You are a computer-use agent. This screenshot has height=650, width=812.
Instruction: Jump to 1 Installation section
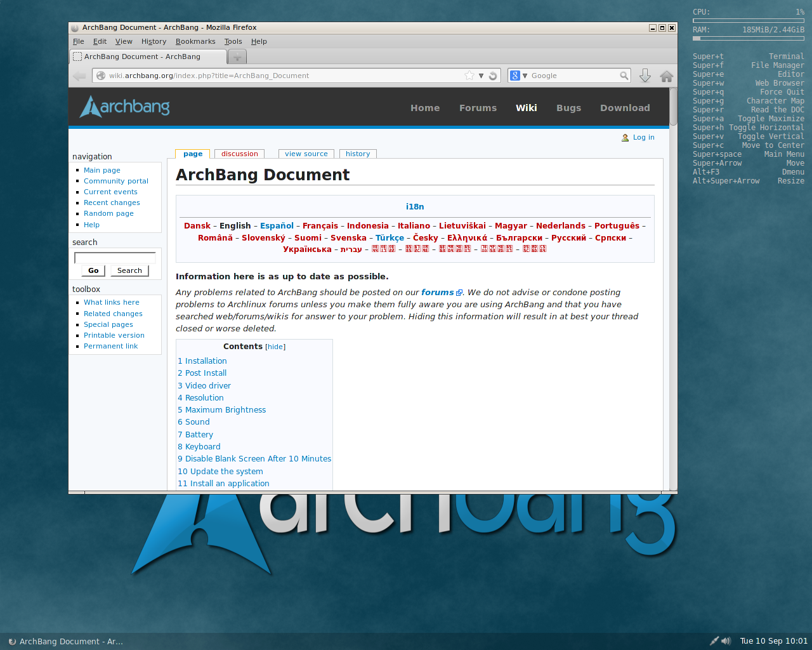tap(202, 361)
